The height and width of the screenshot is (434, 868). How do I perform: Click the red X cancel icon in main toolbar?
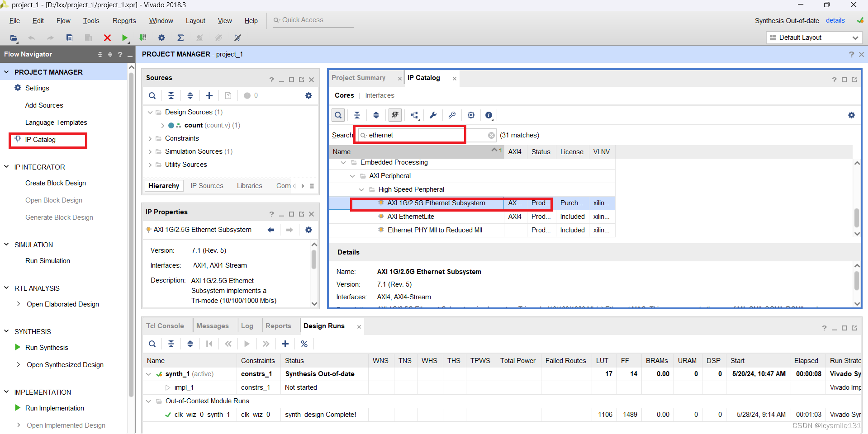pos(107,38)
